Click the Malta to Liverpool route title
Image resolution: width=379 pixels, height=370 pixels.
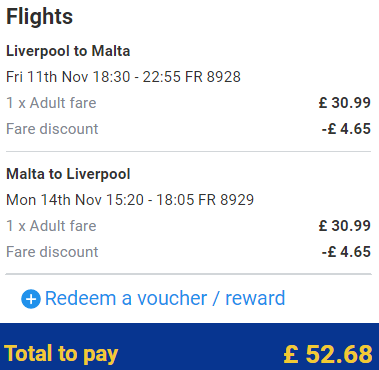(x=68, y=174)
